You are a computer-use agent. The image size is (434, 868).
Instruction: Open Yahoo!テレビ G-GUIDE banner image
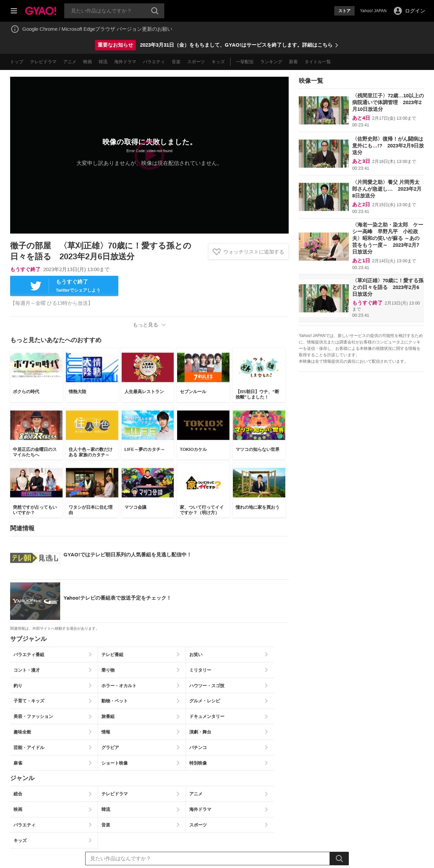point(35,601)
